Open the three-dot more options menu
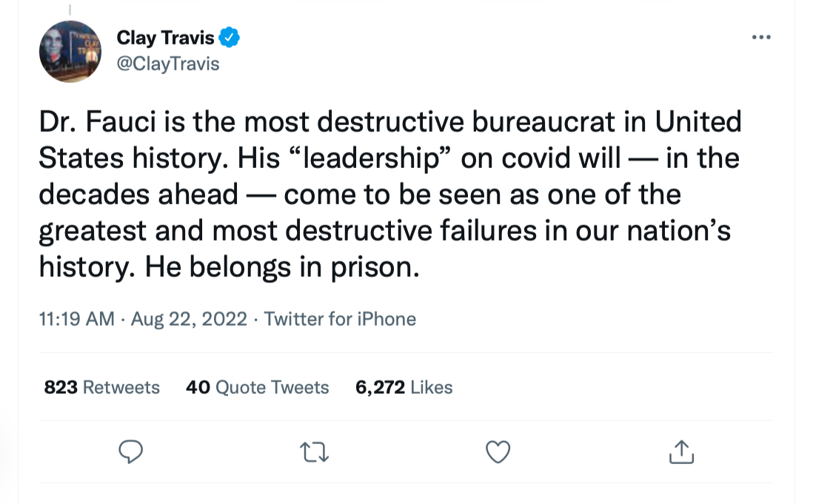The image size is (813, 504). (x=760, y=38)
